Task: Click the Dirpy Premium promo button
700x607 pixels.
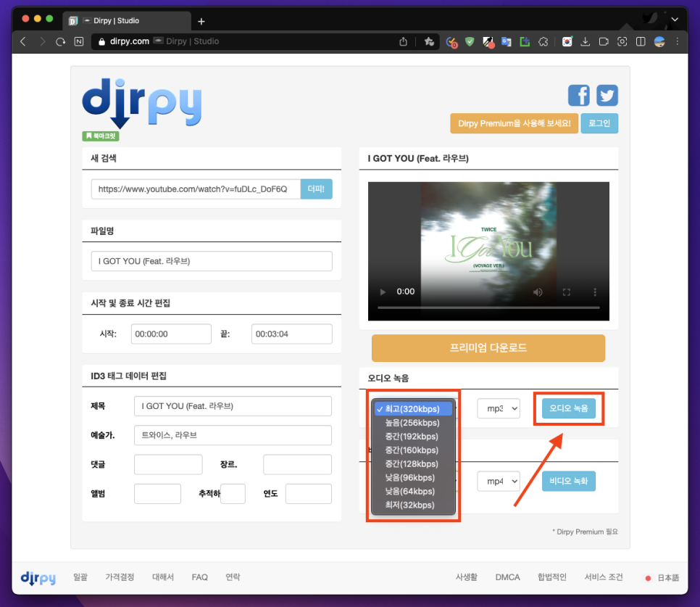Action: [x=514, y=123]
